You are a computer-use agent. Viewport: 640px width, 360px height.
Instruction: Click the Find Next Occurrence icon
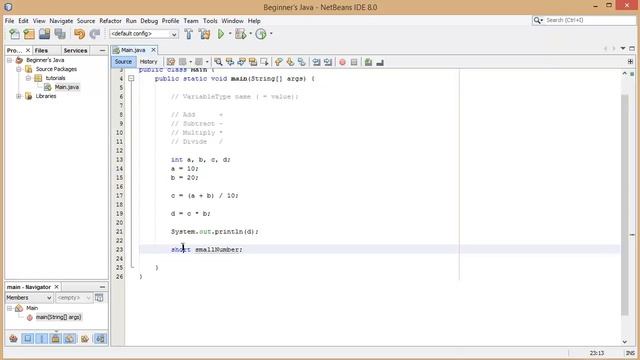(x=241, y=62)
